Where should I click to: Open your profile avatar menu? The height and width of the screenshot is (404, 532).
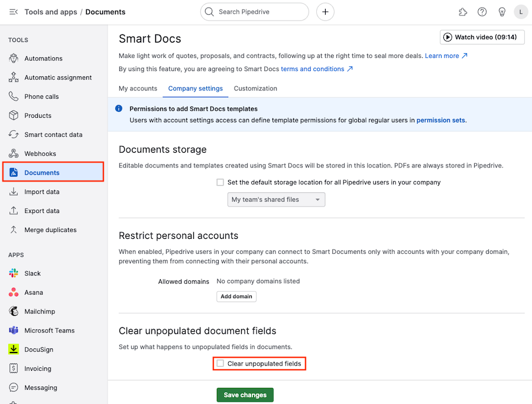pyautogui.click(x=521, y=12)
